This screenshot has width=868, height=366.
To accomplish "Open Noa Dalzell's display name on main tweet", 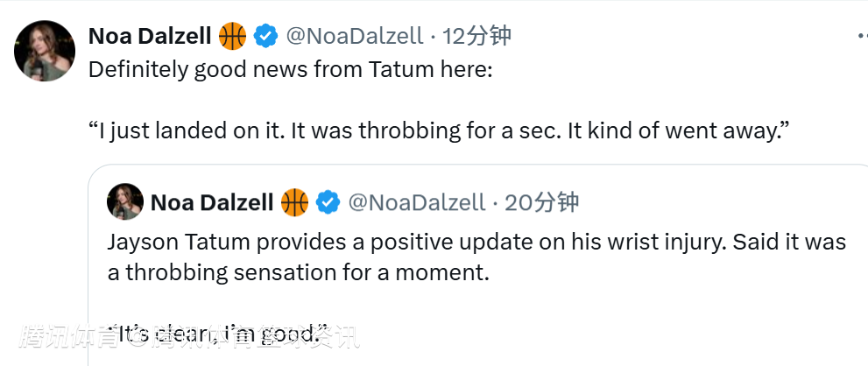I will pyautogui.click(x=150, y=36).
